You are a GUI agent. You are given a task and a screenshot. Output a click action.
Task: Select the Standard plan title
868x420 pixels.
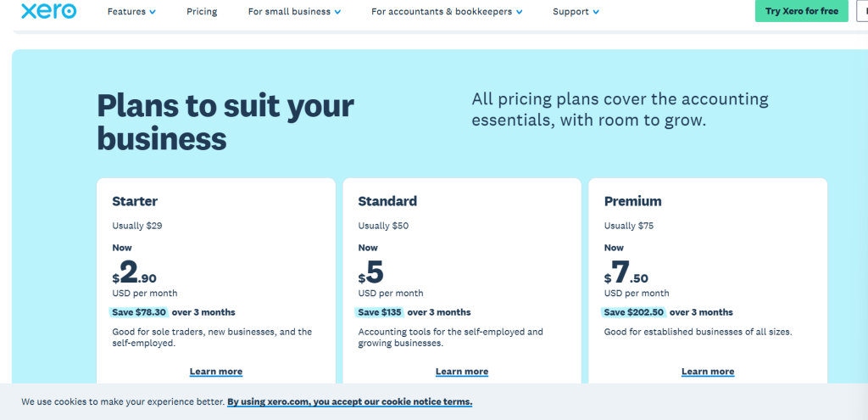(387, 202)
